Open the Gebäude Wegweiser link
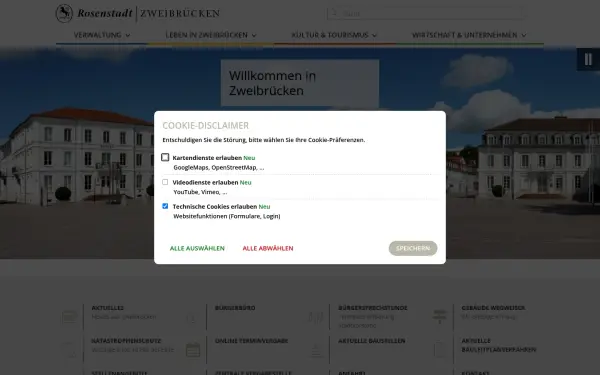Viewport: 600px width, 375px height. point(493,308)
